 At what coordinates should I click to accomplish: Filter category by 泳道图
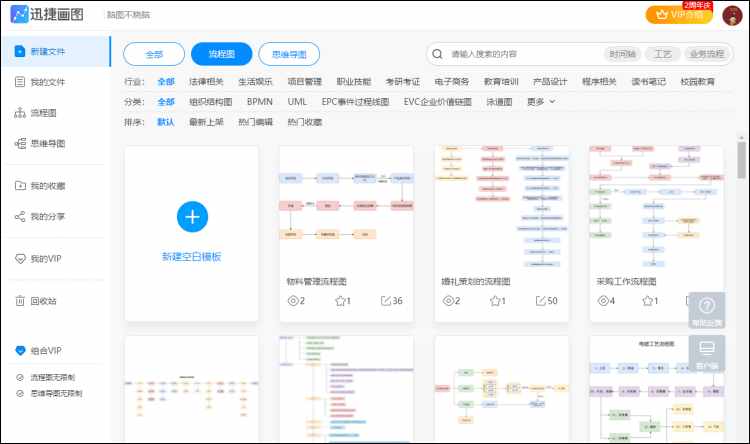[x=499, y=102]
